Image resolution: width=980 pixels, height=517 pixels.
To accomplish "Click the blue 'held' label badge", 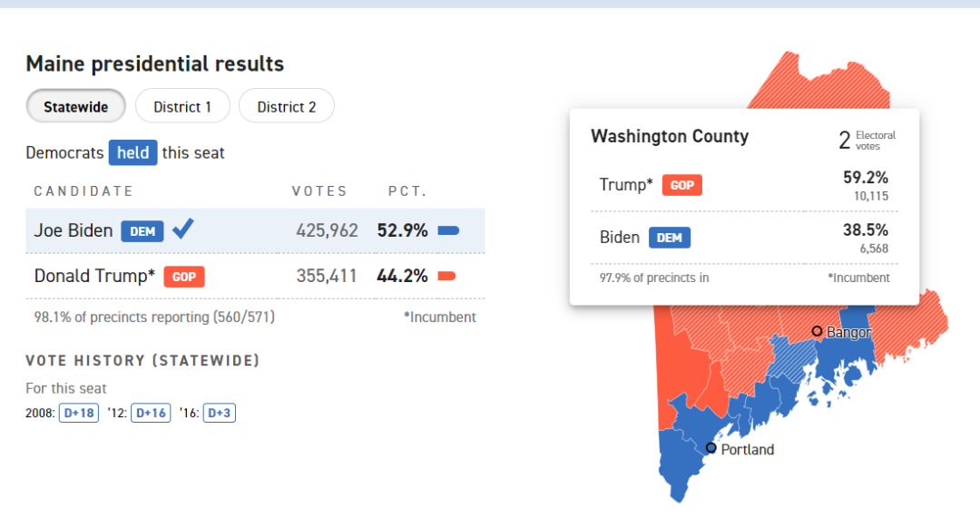I will coord(133,153).
